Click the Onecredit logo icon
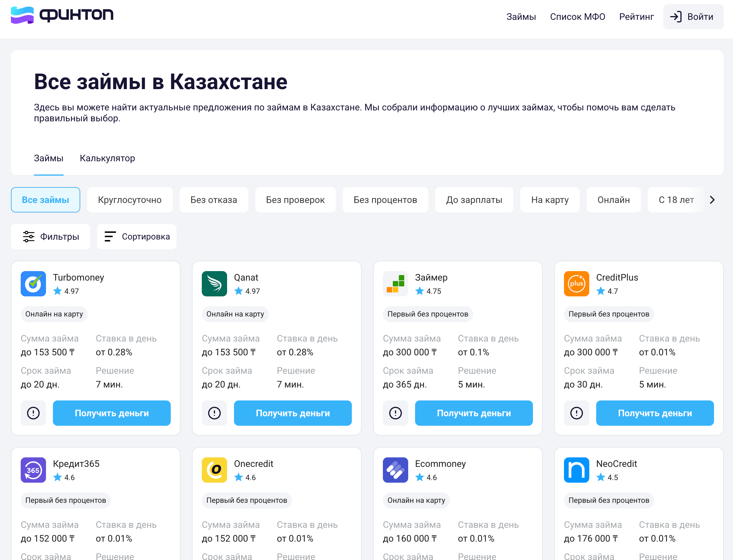Screen dimensions: 733x560 [214, 470]
